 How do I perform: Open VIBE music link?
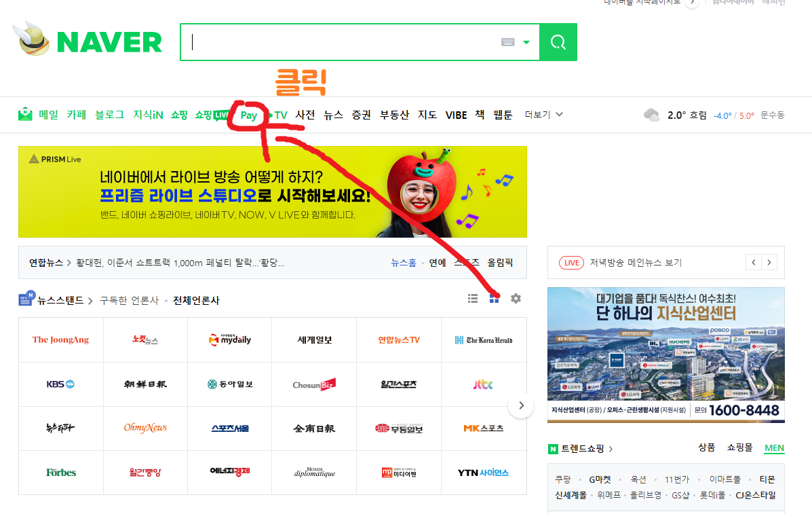(x=457, y=115)
